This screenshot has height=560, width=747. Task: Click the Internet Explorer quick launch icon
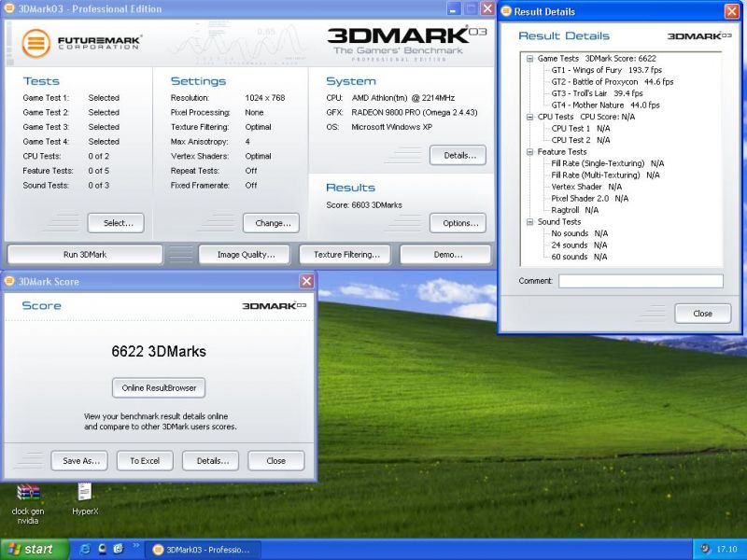[x=86, y=549]
